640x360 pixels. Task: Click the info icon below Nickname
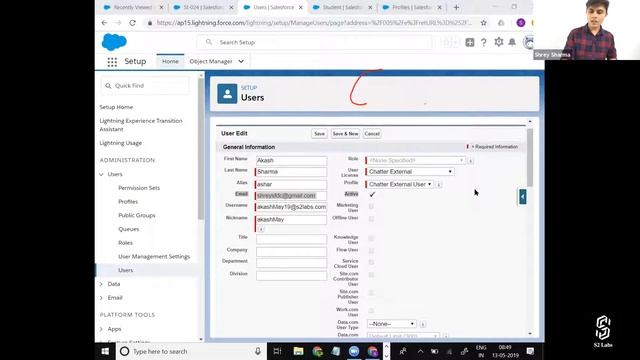[261, 229]
